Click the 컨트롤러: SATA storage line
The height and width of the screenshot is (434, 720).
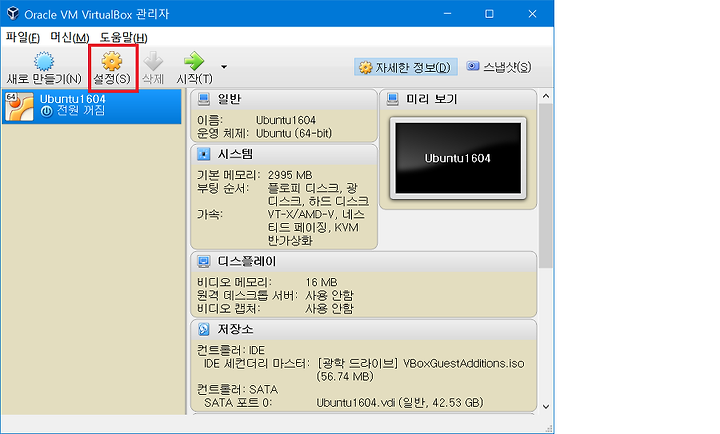pyautogui.click(x=237, y=389)
